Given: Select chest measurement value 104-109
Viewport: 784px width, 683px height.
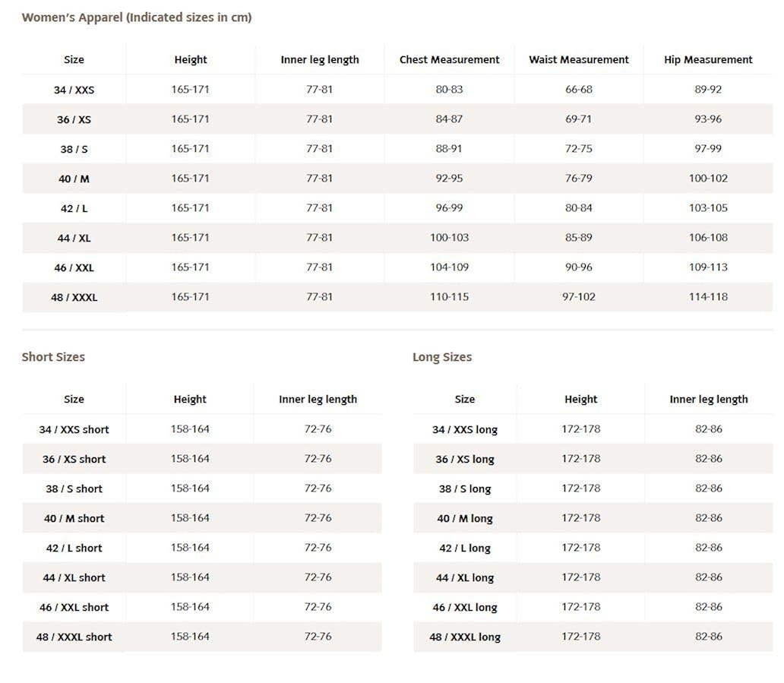Looking at the screenshot, I should pos(449,267).
